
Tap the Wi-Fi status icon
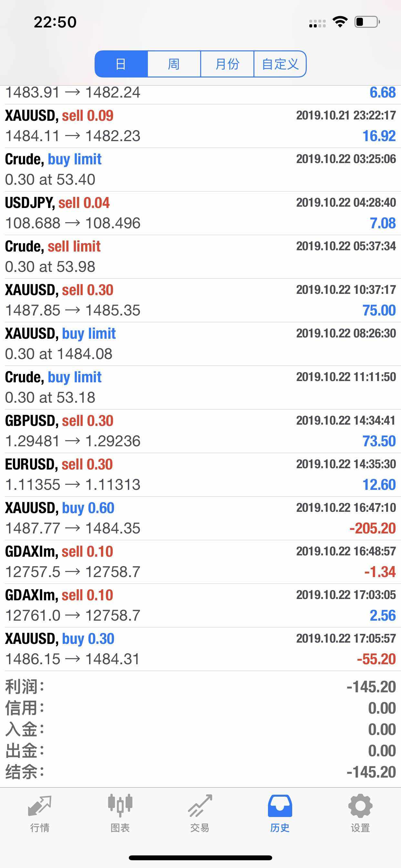coord(340,22)
